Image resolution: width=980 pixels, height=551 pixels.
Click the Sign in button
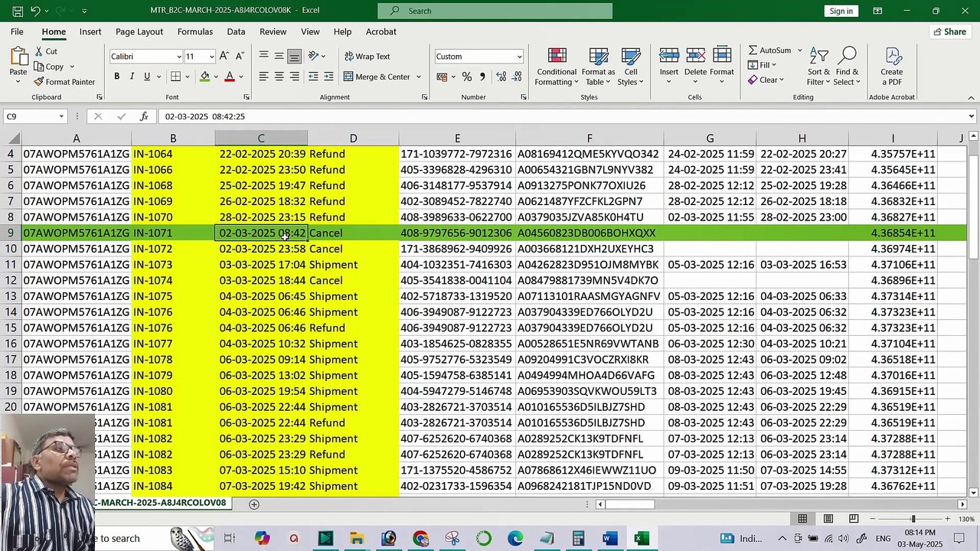[841, 11]
